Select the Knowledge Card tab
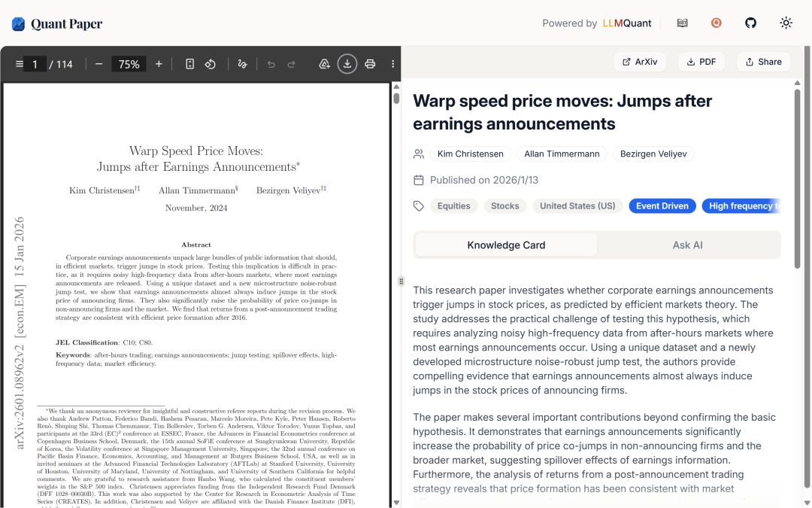 pyautogui.click(x=505, y=245)
